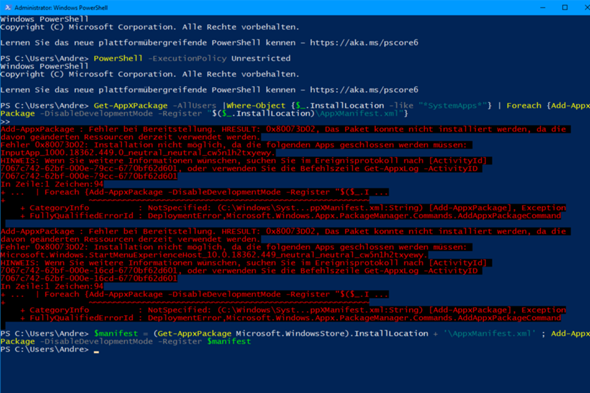Click the 'Get-AppXPackage -AllUsers' command text
590x393 pixels.
point(155,105)
